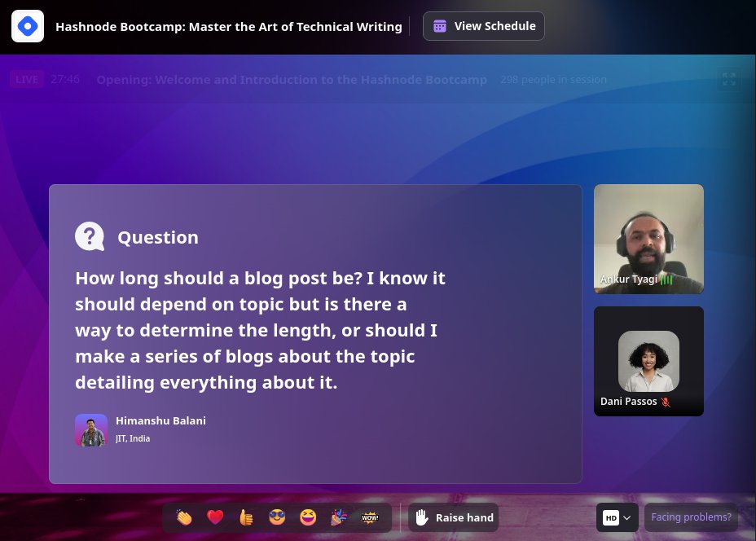Image resolution: width=756 pixels, height=541 pixels.
Task: Send the red heart reaction
Action: [x=215, y=517]
